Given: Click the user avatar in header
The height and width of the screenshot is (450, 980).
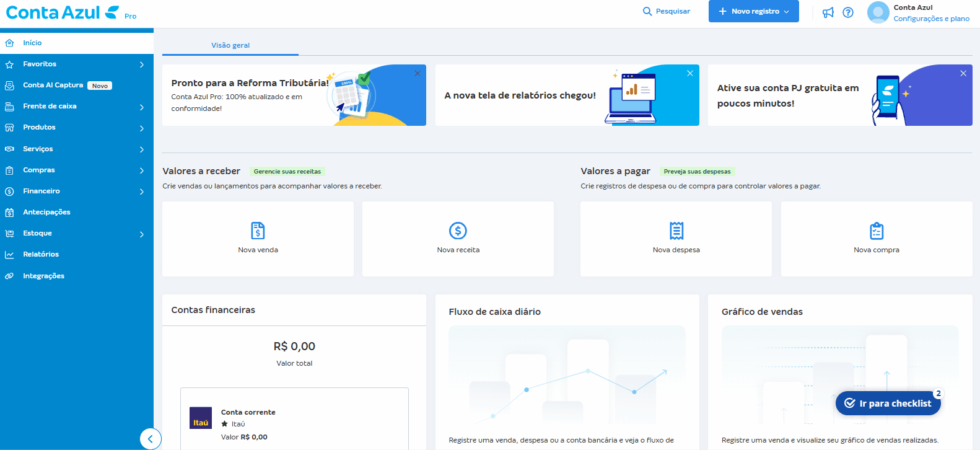Looking at the screenshot, I should 878,12.
